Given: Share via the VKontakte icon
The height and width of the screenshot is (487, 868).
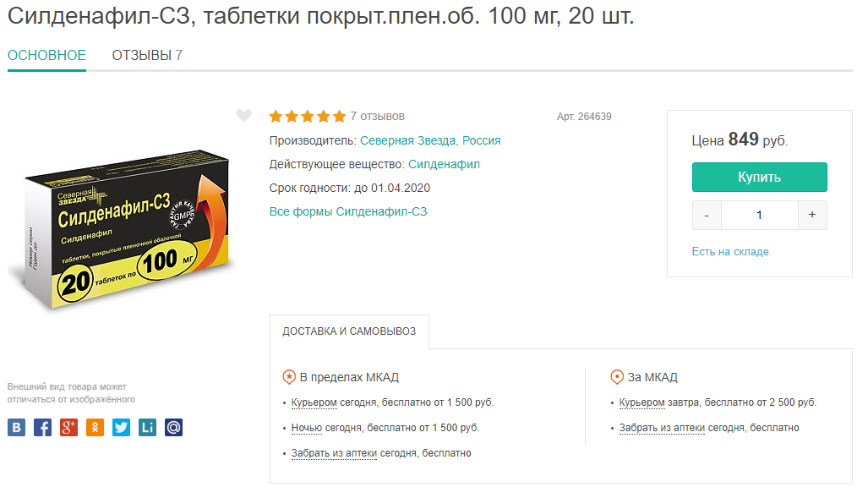Looking at the screenshot, I should click(17, 427).
